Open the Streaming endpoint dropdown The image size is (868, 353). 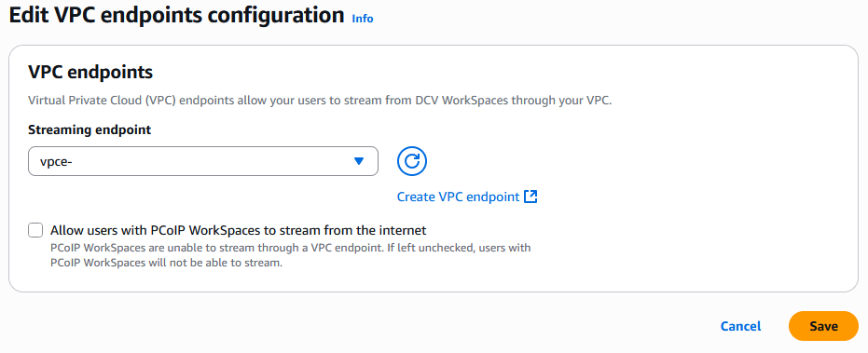203,161
